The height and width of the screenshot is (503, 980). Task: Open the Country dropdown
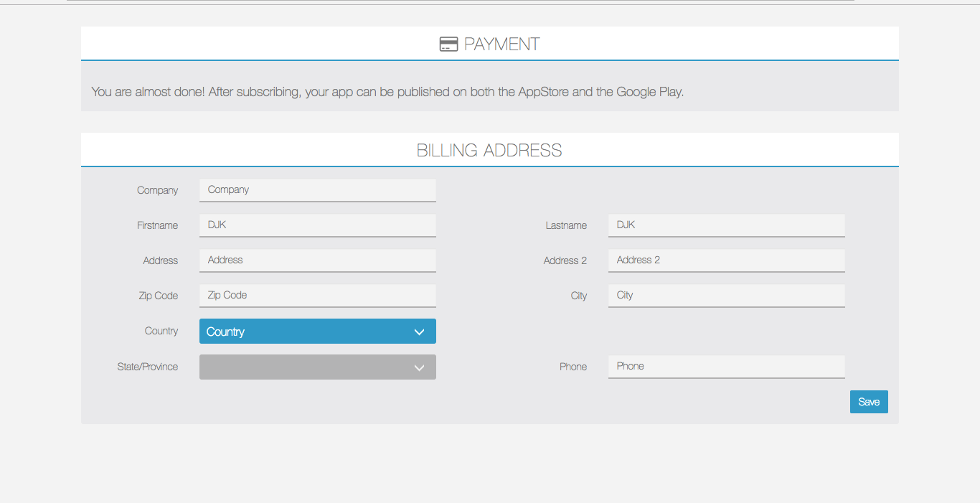(x=318, y=332)
